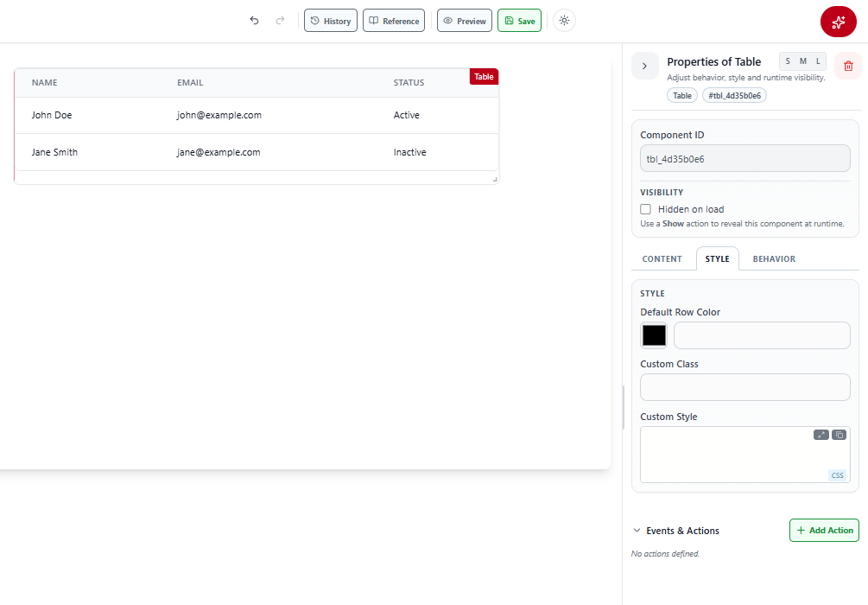
Task: Click the redo arrow icon
Action: click(280, 21)
